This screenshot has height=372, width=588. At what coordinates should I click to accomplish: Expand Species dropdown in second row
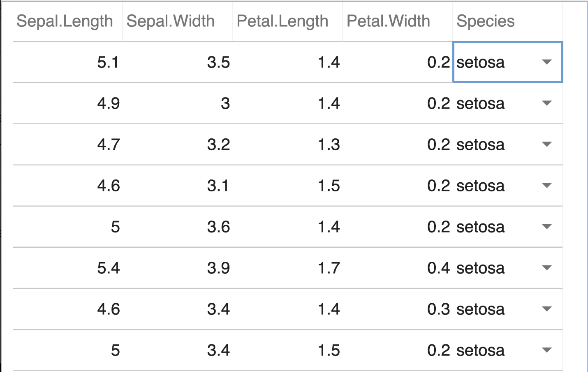click(546, 103)
